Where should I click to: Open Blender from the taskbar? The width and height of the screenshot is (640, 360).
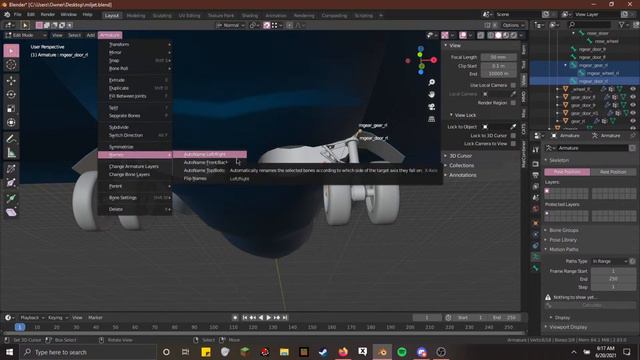tap(382, 352)
